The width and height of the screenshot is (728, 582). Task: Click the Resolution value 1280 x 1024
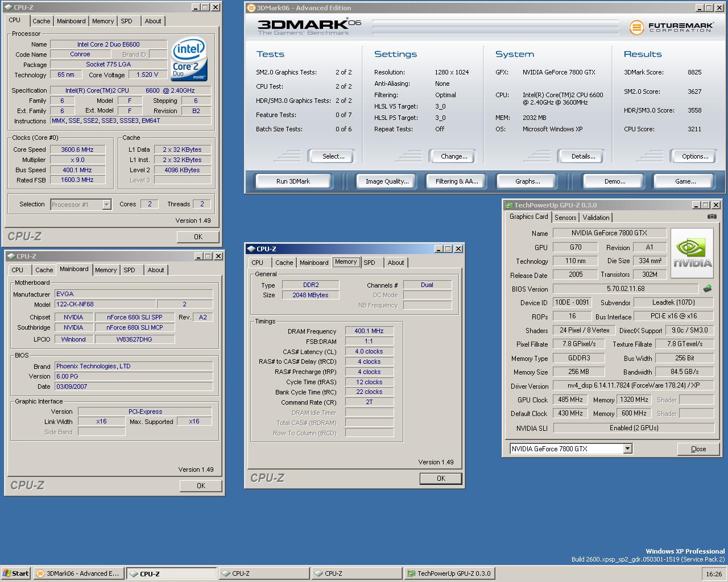point(452,72)
